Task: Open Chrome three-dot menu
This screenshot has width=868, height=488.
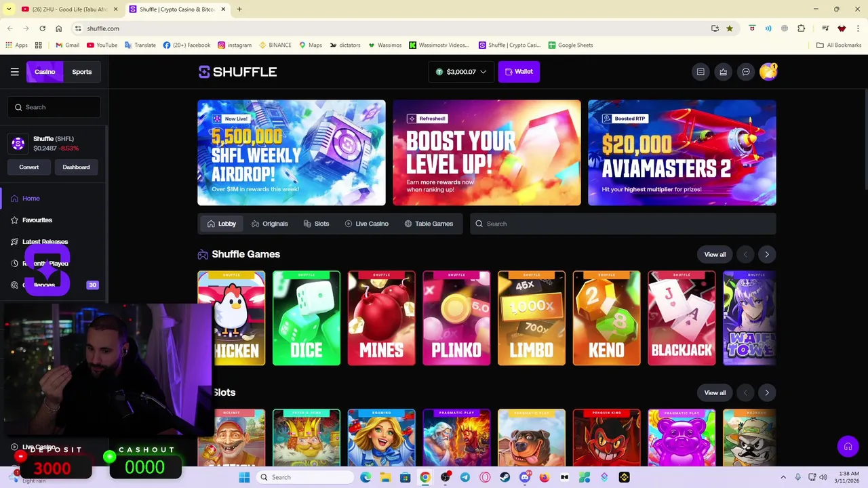Action: point(858,28)
